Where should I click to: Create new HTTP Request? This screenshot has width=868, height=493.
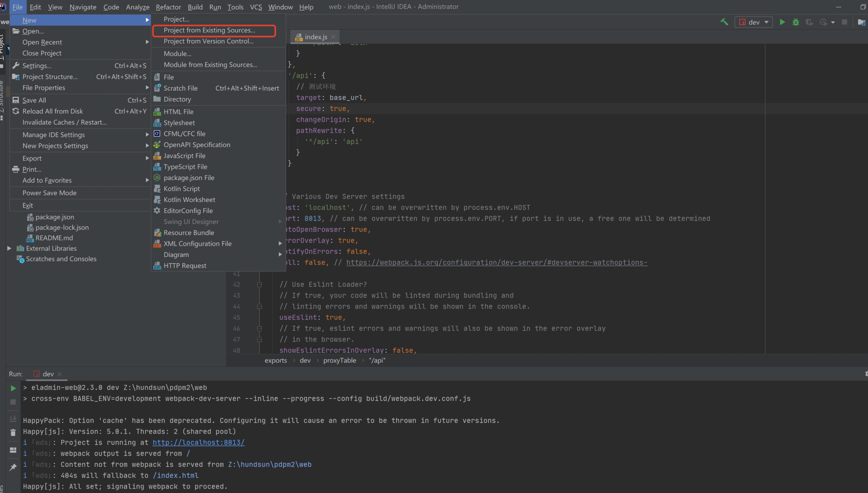pyautogui.click(x=218, y=265)
